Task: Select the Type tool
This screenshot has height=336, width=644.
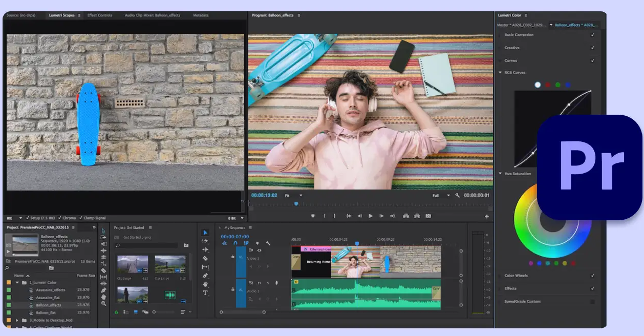Action: (x=205, y=293)
